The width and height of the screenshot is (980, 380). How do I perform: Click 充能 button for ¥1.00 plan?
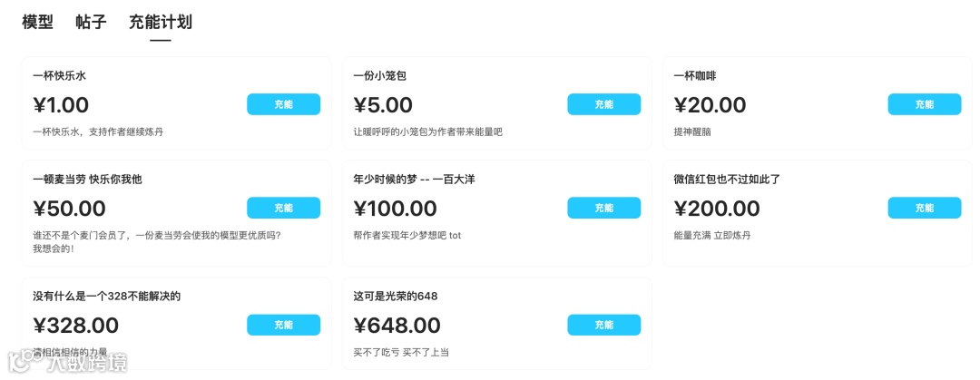(283, 104)
